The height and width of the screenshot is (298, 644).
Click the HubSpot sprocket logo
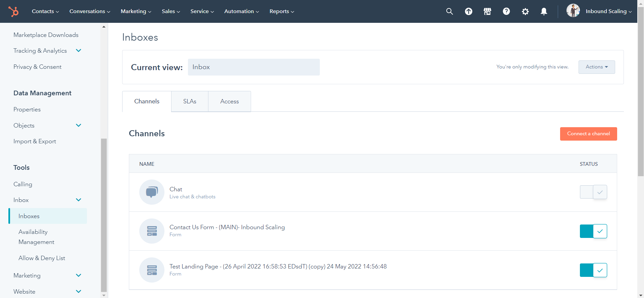(x=13, y=11)
